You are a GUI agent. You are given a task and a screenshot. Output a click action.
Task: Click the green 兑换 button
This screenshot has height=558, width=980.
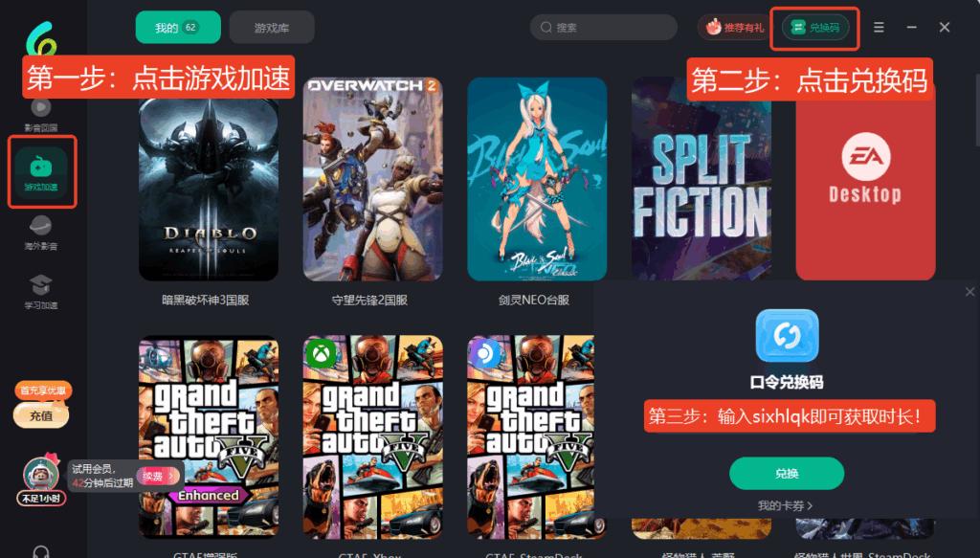coord(787,474)
